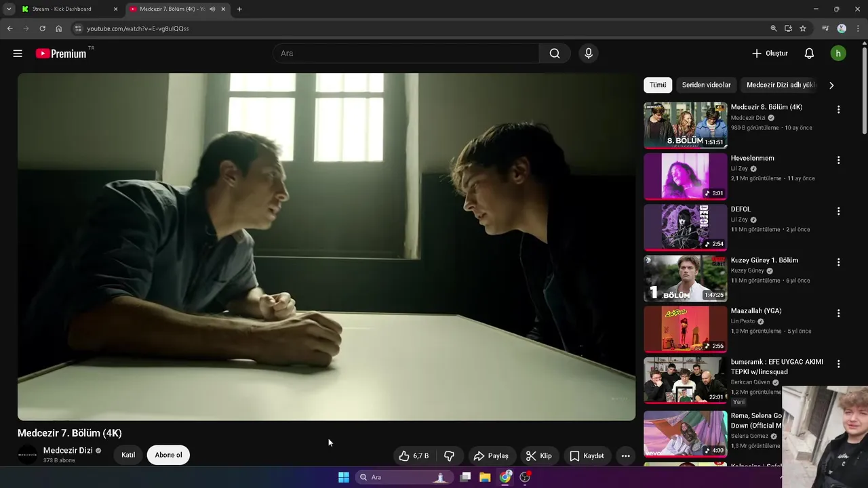Image resolution: width=868 pixels, height=488 pixels.
Task: Start voice search with microphone icon
Action: [589, 54]
